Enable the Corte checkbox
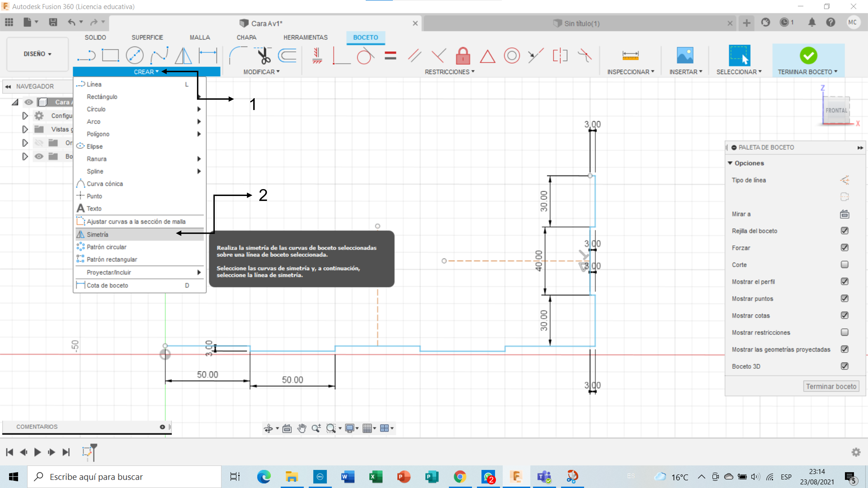 [x=844, y=265]
